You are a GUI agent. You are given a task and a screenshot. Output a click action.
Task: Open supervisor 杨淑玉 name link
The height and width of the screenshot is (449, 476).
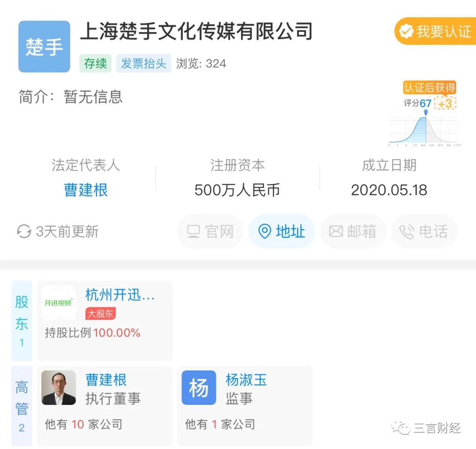pyautogui.click(x=246, y=380)
